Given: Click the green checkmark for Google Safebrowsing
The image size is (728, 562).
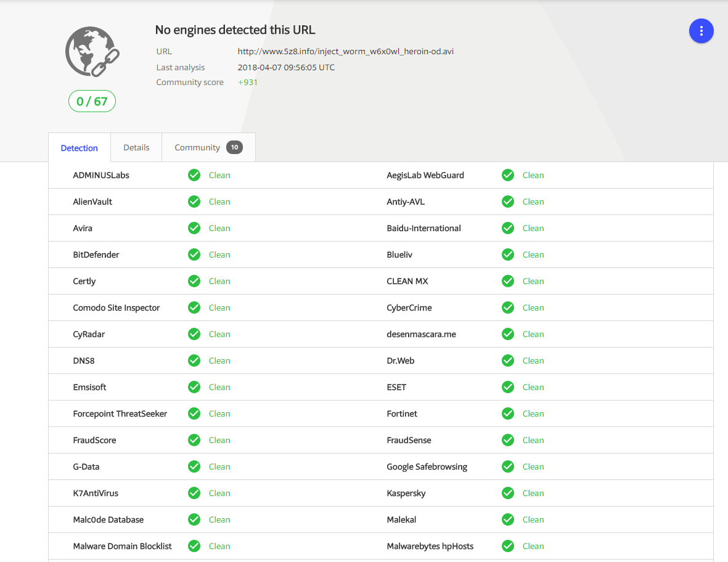Looking at the screenshot, I should [508, 466].
